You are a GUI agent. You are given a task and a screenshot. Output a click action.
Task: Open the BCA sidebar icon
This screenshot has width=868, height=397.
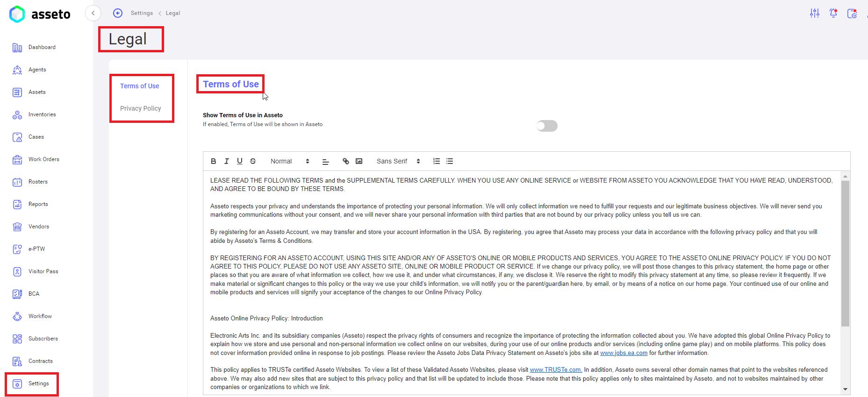click(17, 294)
